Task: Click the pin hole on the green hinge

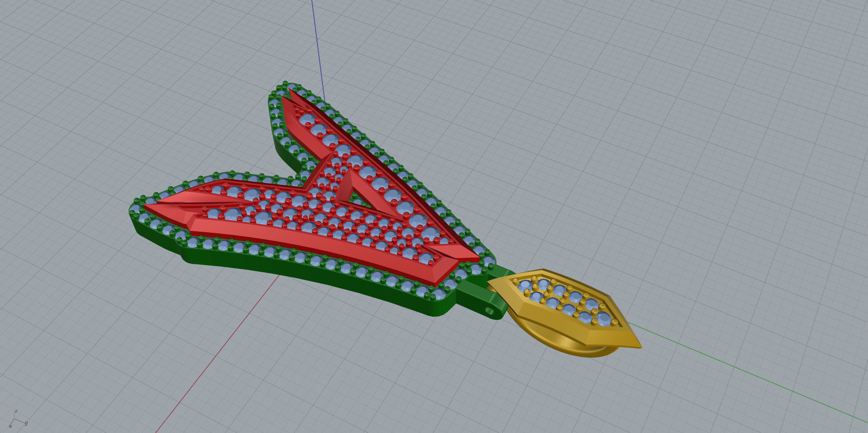Action: tap(490, 311)
